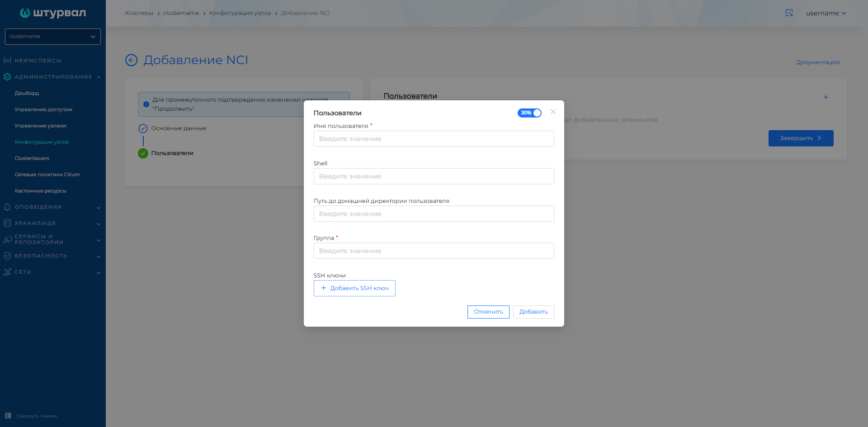
Task: Click the plus icon in Пользователи panel
Action: [x=826, y=97]
